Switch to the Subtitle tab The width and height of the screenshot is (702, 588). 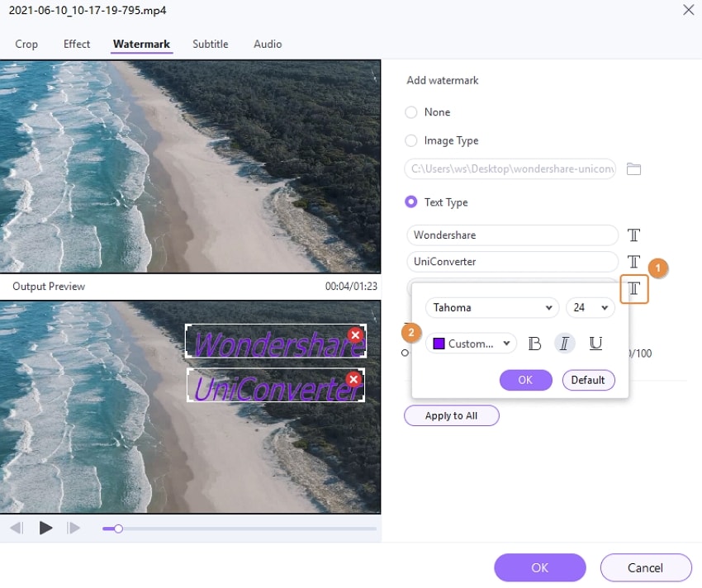pos(210,44)
